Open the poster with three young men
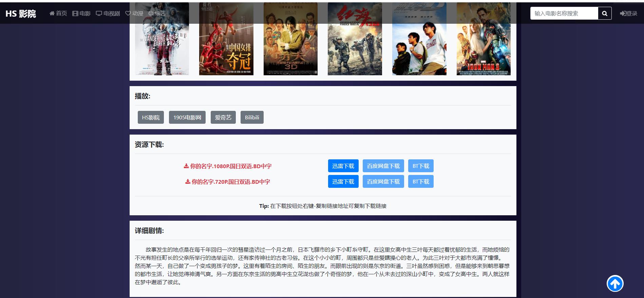The image size is (644, 298). [x=419, y=39]
